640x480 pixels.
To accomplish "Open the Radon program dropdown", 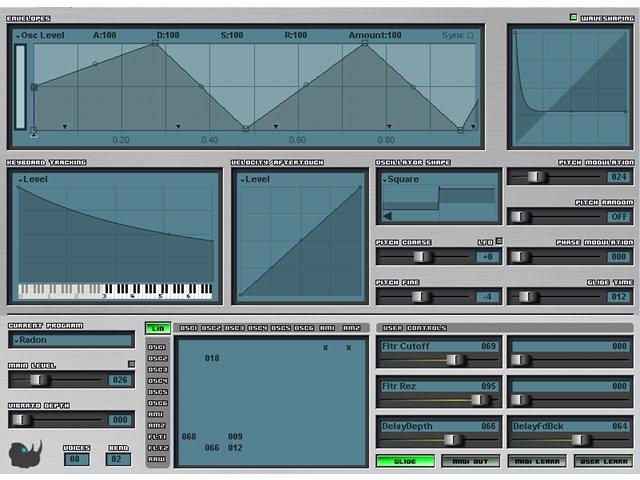I will [70, 340].
